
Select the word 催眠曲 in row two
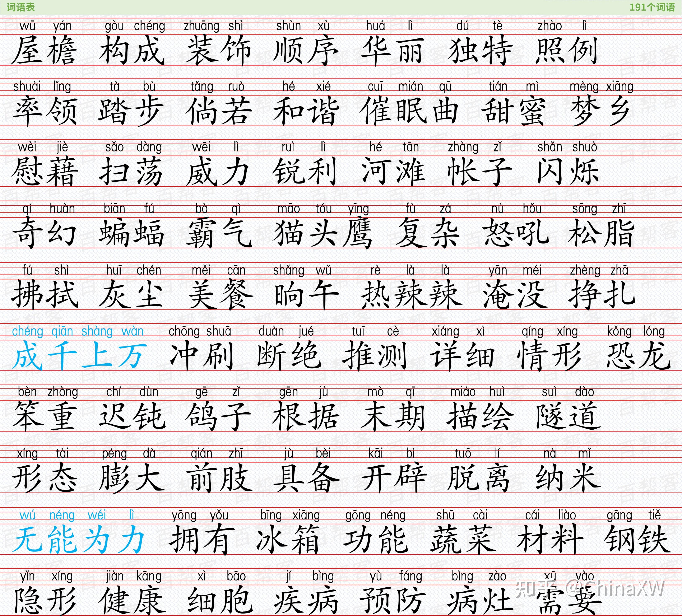pos(409,112)
